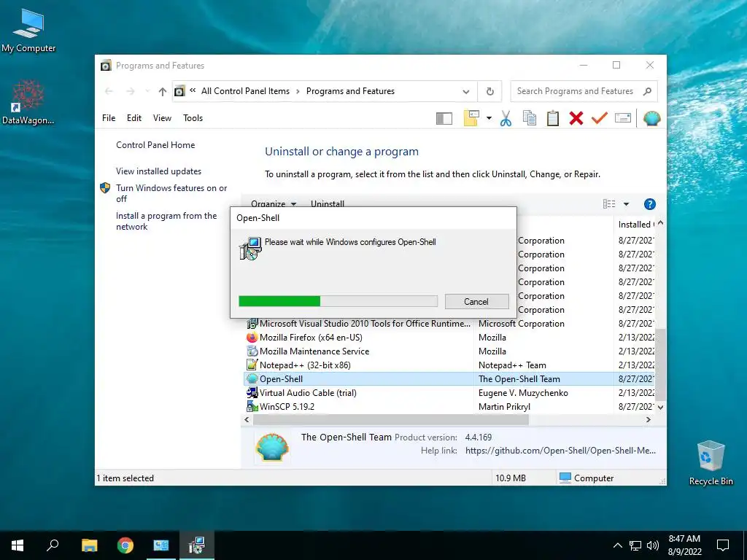747x560 pixels.
Task: Click the Open-Shell progress bar
Action: click(338, 301)
